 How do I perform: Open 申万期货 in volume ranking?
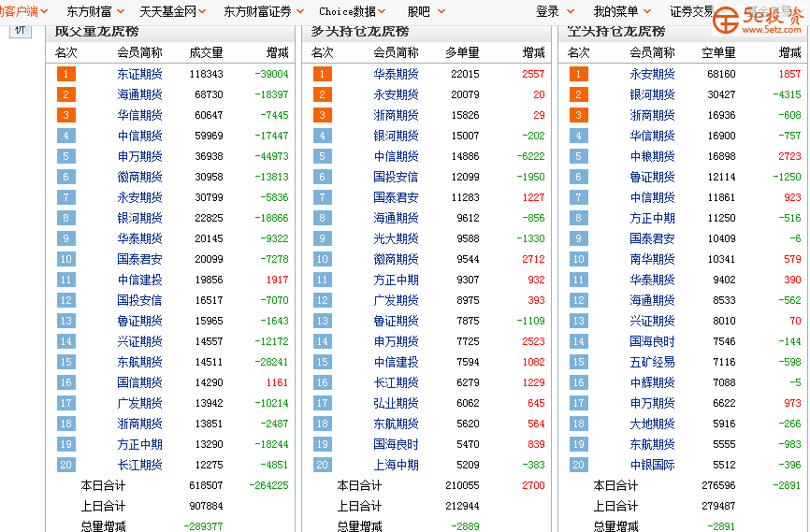[x=139, y=156]
